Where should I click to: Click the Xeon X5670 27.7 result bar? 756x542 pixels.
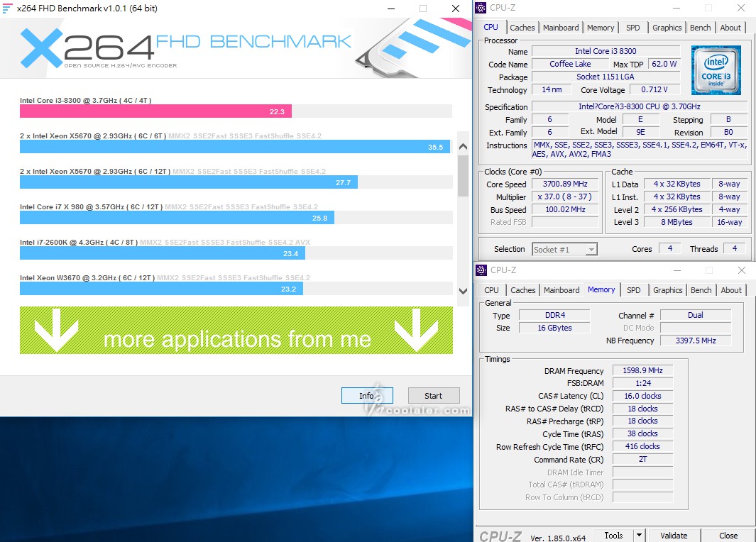click(x=189, y=182)
